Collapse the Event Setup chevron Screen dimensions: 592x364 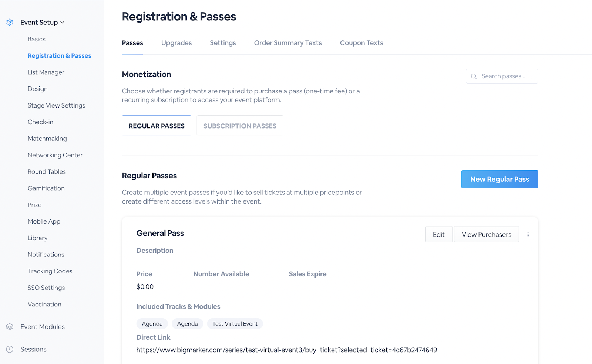[x=62, y=23]
